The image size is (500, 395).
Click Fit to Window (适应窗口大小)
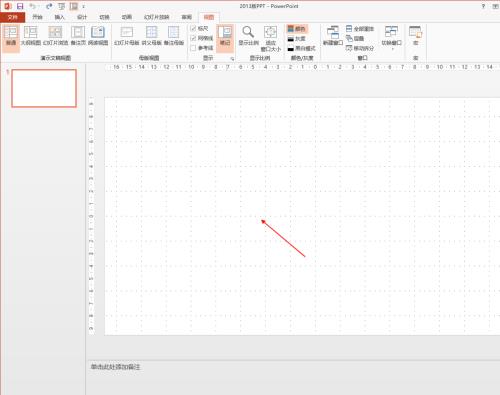pos(270,39)
